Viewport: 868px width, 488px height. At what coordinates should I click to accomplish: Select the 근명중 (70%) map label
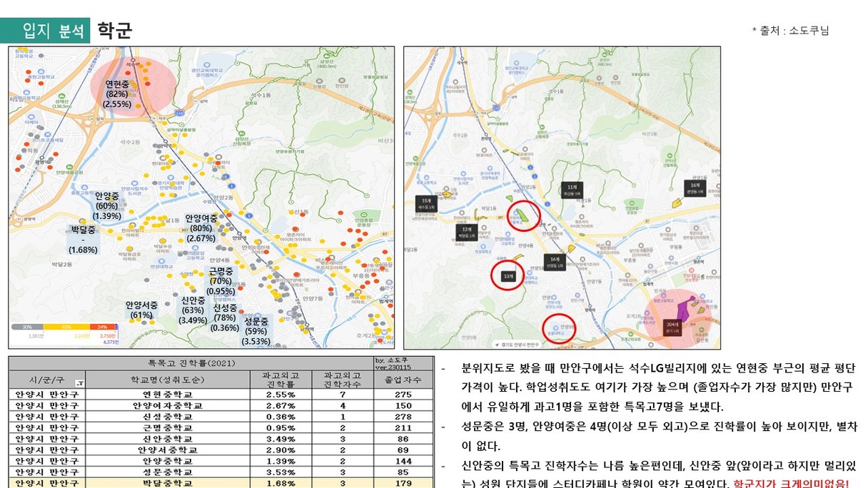tap(221, 281)
